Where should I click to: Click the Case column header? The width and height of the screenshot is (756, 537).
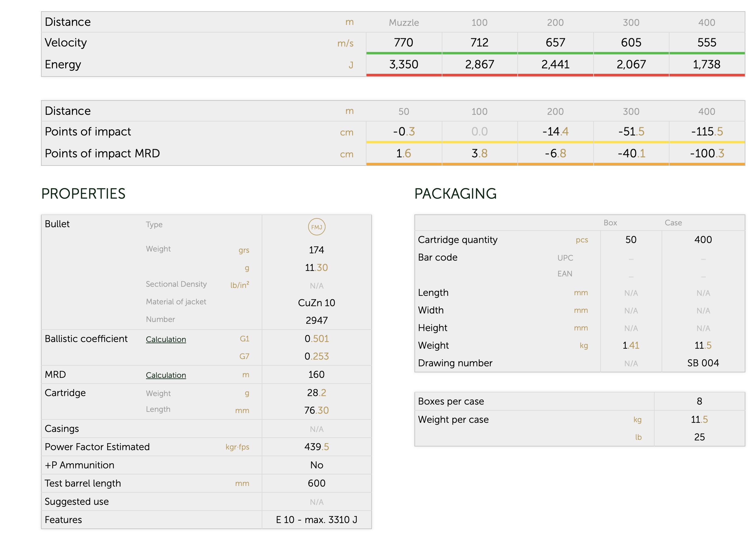click(673, 223)
